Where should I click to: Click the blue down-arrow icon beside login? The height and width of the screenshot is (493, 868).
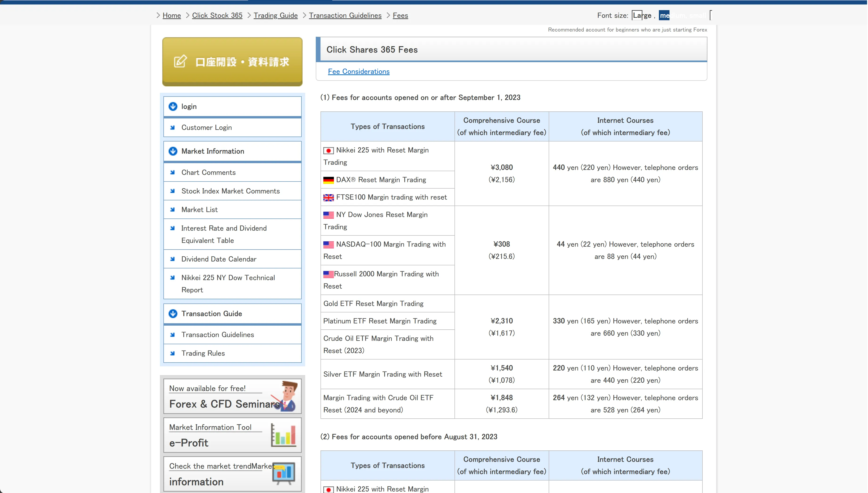click(173, 106)
